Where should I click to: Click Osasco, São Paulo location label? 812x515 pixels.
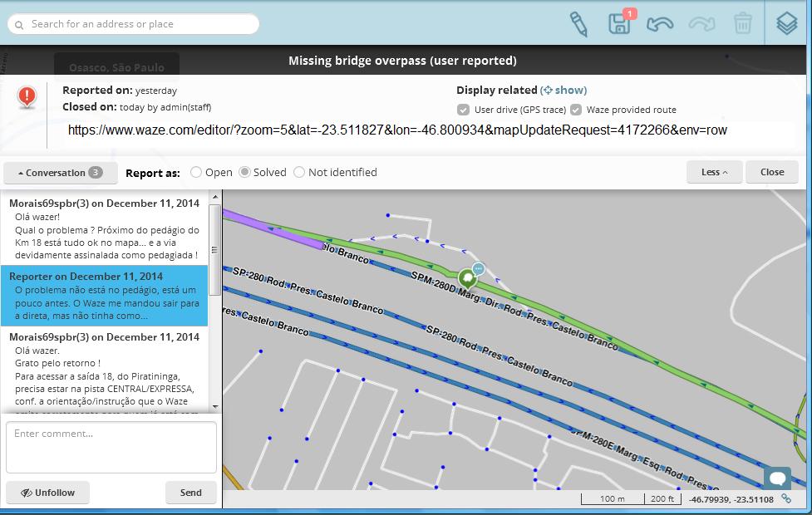117,67
